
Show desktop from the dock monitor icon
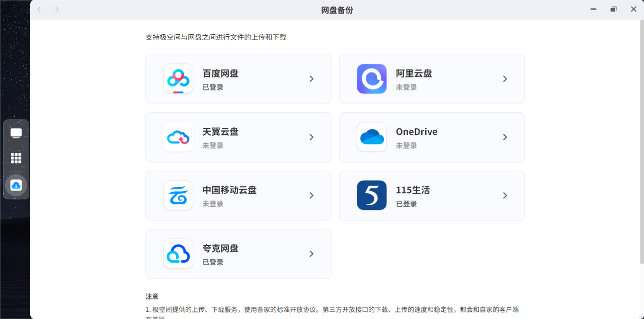[16, 133]
